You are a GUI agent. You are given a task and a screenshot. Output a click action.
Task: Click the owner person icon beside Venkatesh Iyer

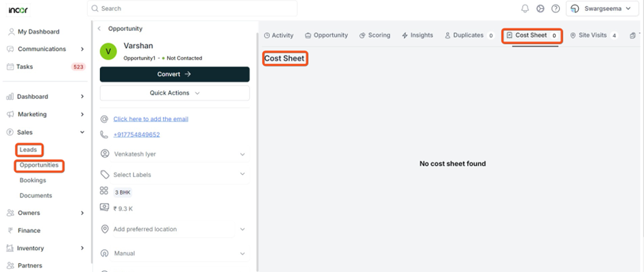pyautogui.click(x=105, y=153)
